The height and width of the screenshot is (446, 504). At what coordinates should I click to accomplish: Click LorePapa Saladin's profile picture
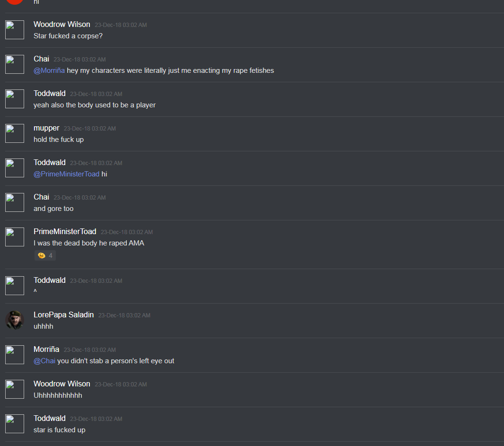coord(15,320)
